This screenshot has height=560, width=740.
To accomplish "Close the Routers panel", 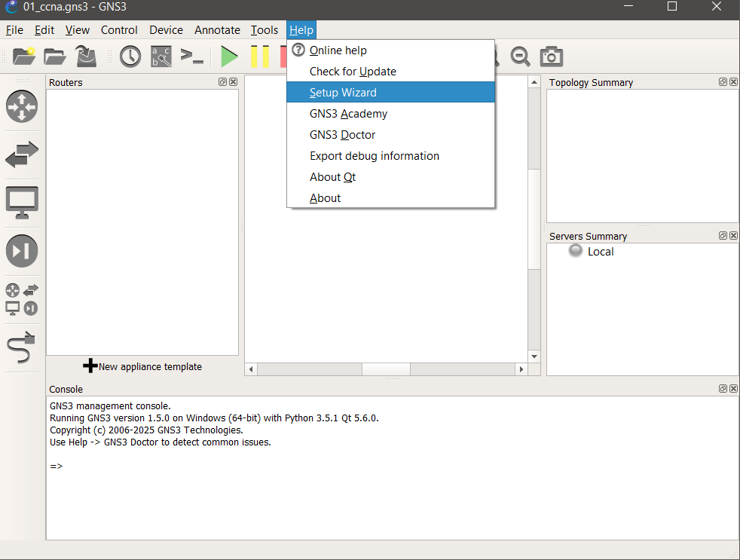I will (x=233, y=81).
